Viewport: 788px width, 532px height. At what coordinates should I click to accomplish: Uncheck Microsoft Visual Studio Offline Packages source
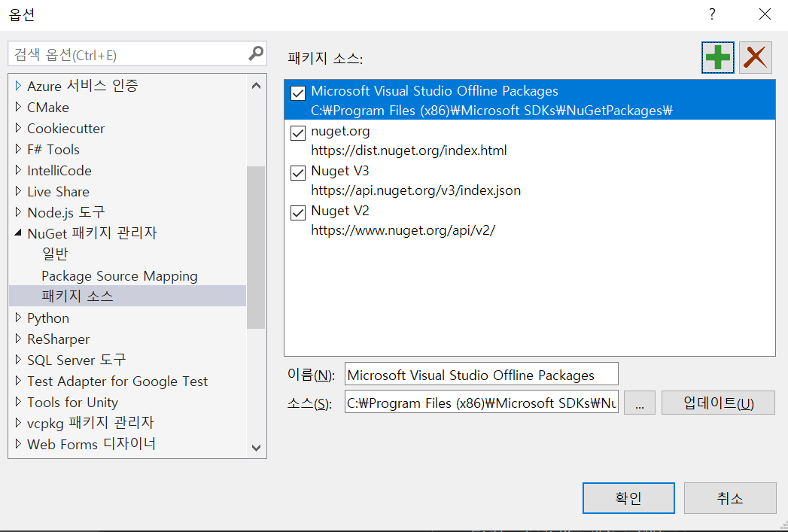pos(298,93)
